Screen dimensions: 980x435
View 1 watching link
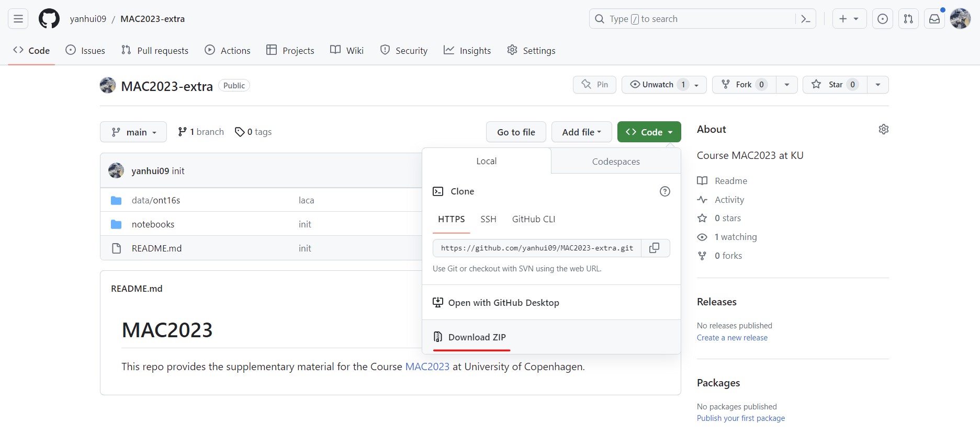(x=727, y=237)
